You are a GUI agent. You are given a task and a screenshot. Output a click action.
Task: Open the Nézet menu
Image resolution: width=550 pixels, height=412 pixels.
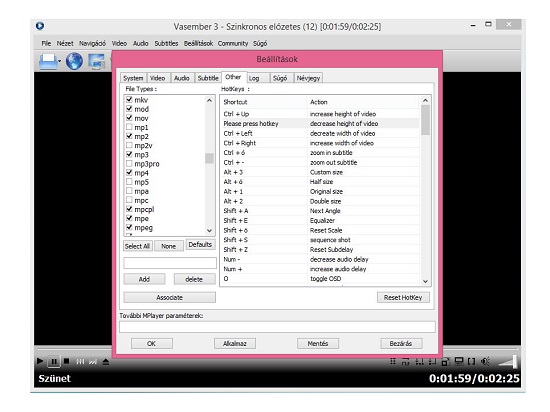point(65,43)
